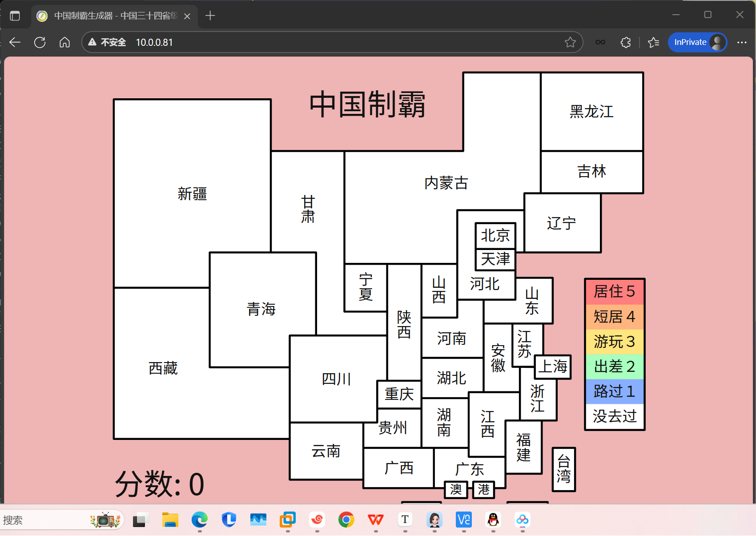Viewport: 756px width, 536px height.
Task: Click the 辽宁 province block
Action: click(x=562, y=223)
